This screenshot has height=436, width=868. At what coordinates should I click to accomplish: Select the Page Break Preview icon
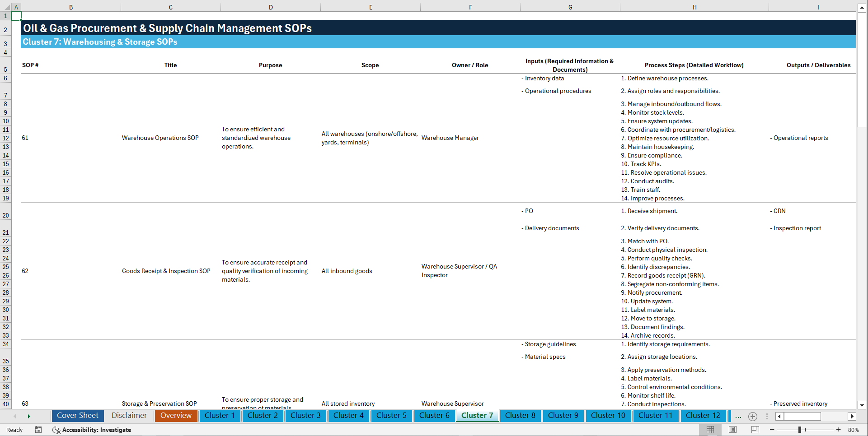(x=755, y=430)
